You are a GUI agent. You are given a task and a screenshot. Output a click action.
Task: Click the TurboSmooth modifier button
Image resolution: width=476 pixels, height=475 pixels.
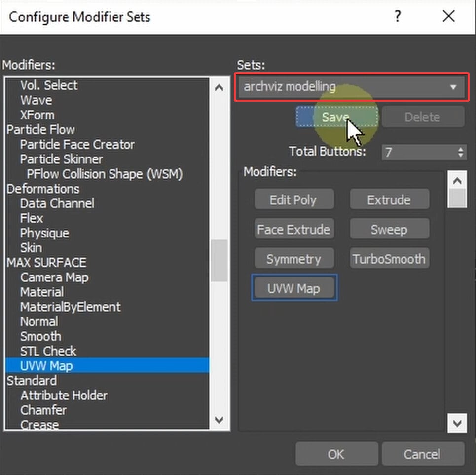pyautogui.click(x=389, y=258)
